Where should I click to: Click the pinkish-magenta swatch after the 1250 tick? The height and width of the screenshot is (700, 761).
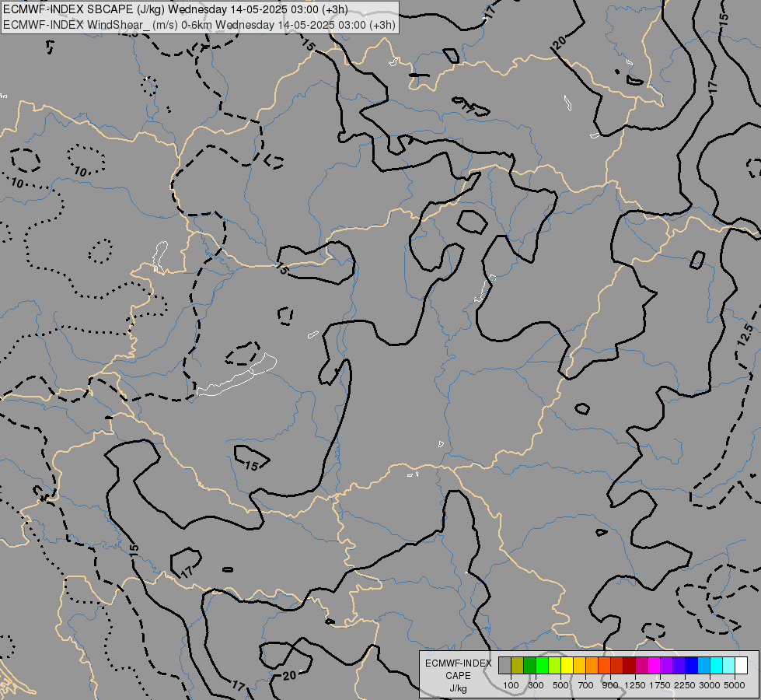tap(641, 666)
